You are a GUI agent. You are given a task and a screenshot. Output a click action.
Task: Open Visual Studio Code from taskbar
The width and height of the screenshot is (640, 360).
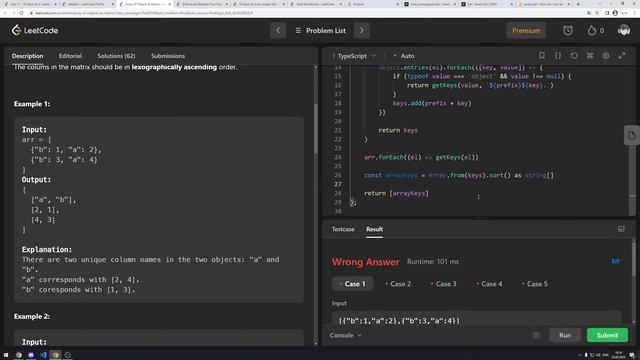(x=43, y=355)
